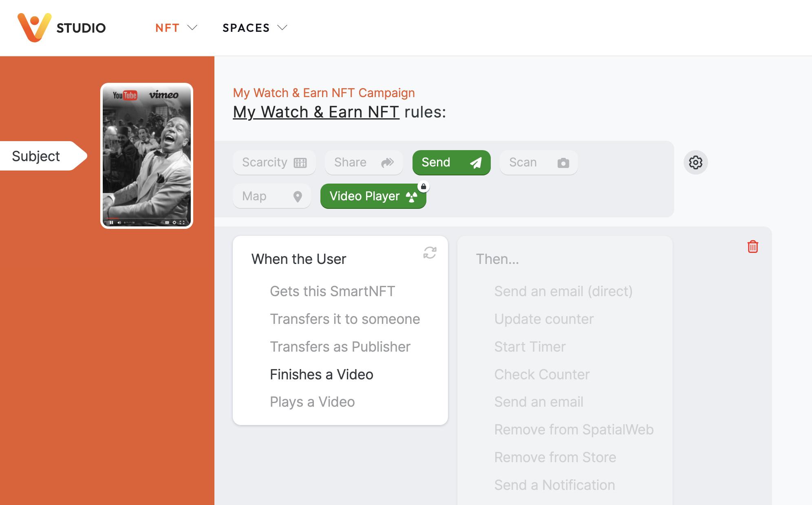Toggle the Send rule module

click(x=451, y=162)
